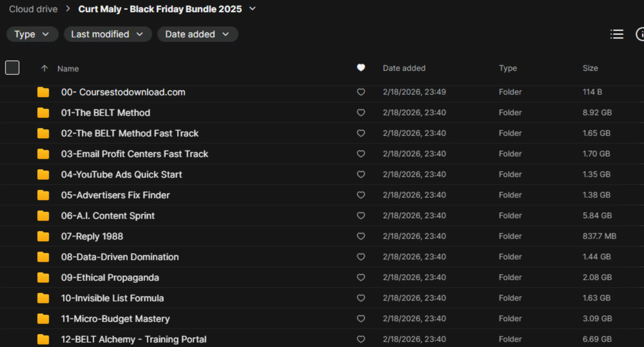Open the Last modified filter dropdown
644x347 pixels.
[107, 34]
